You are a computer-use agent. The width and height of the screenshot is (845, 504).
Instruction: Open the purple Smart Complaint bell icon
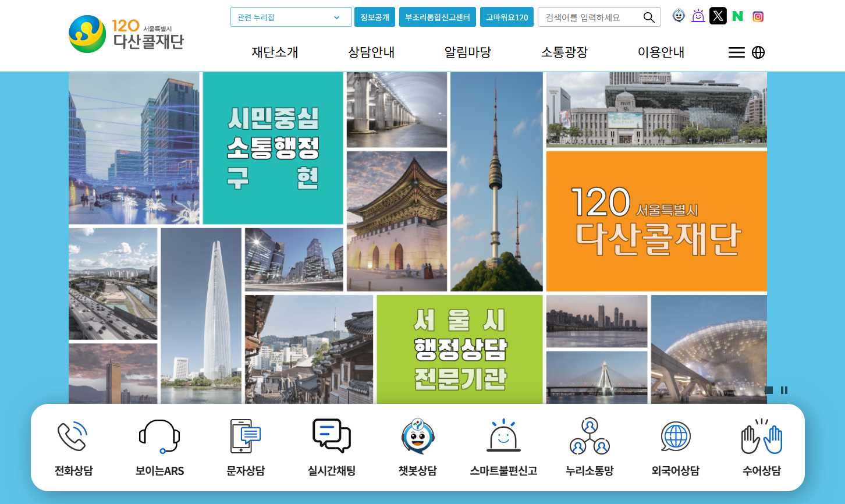click(x=698, y=16)
